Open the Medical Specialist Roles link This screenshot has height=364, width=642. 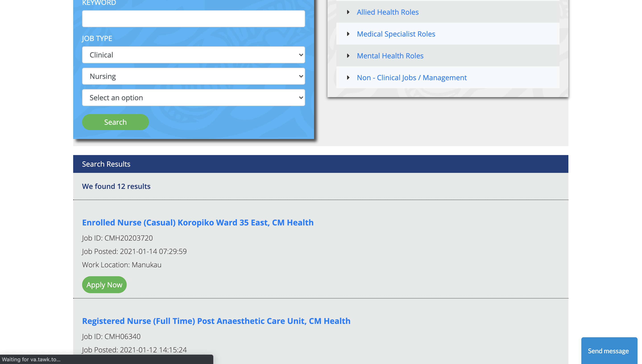tap(396, 34)
